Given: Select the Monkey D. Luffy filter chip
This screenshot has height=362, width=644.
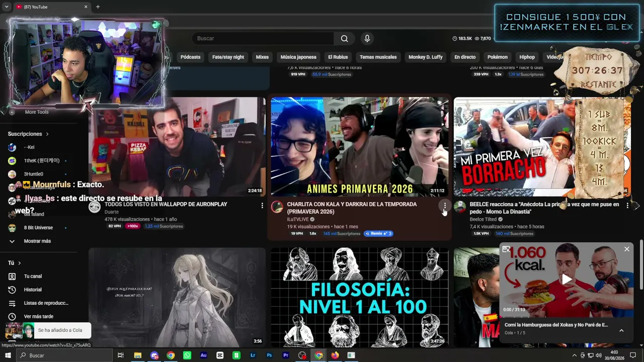Looking at the screenshot, I should coord(426,57).
